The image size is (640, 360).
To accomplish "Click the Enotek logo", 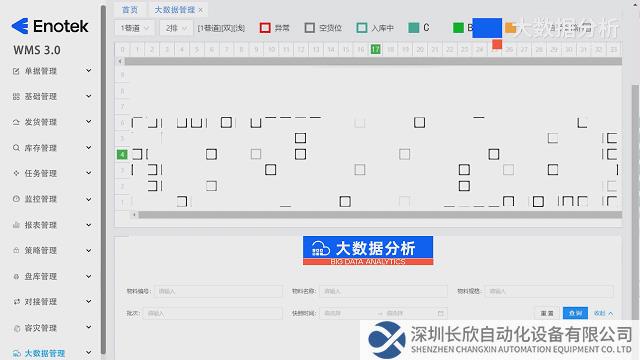I will coord(49,26).
